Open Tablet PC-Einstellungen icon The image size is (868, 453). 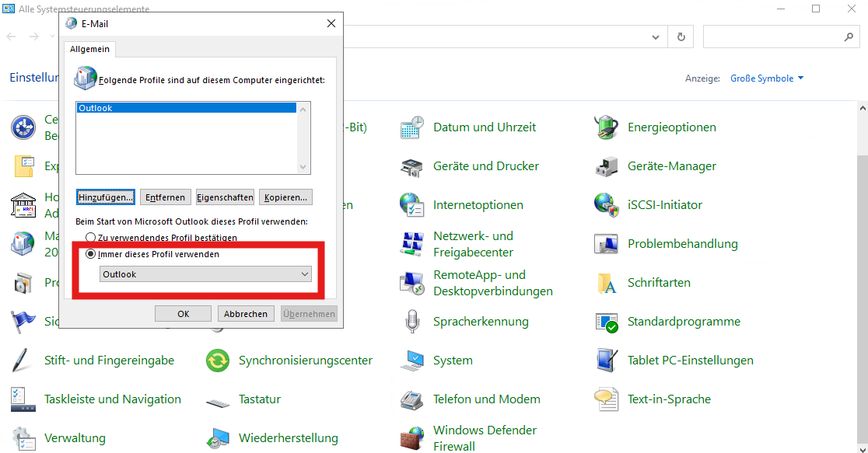pos(606,361)
